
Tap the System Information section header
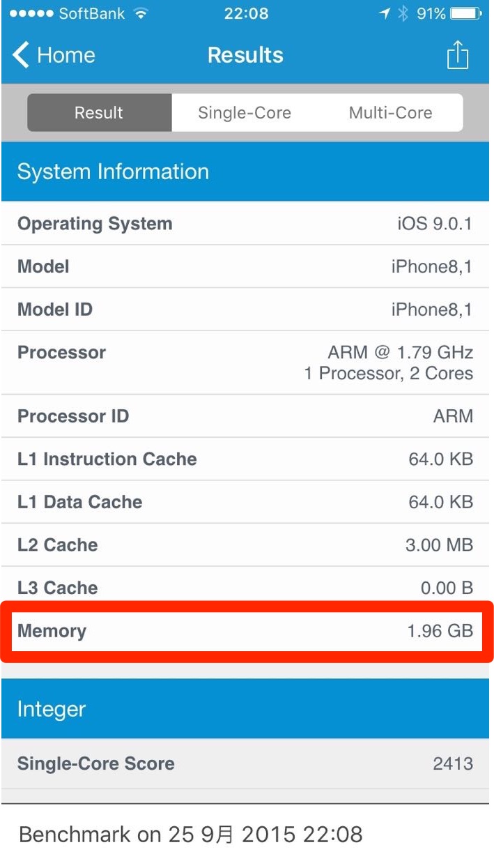(247, 172)
